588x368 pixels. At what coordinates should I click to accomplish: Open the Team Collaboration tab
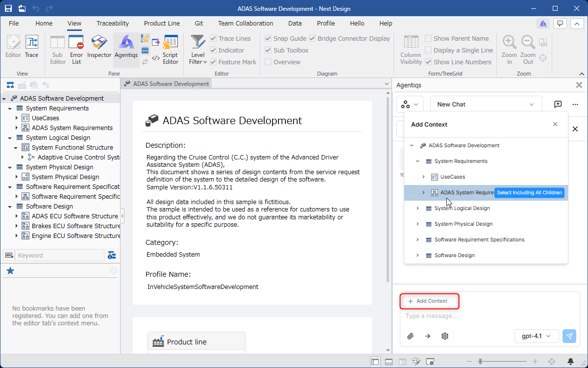tap(245, 23)
